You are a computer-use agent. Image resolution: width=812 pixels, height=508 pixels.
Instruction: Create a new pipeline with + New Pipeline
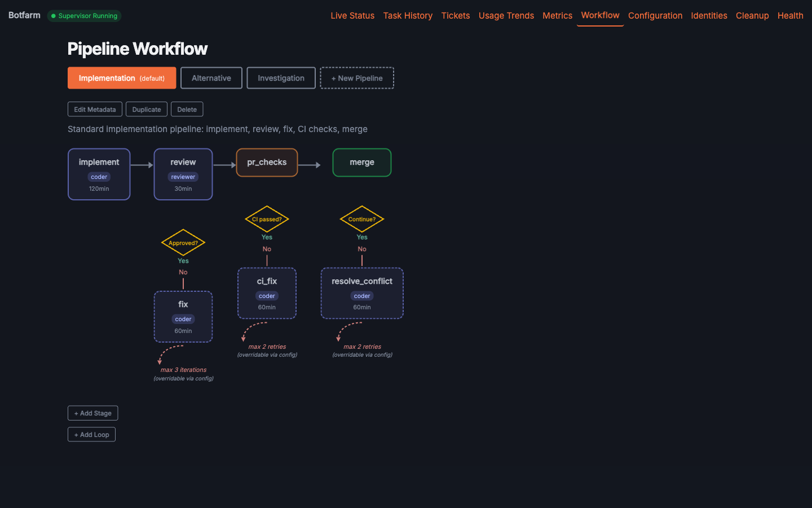tap(356, 78)
